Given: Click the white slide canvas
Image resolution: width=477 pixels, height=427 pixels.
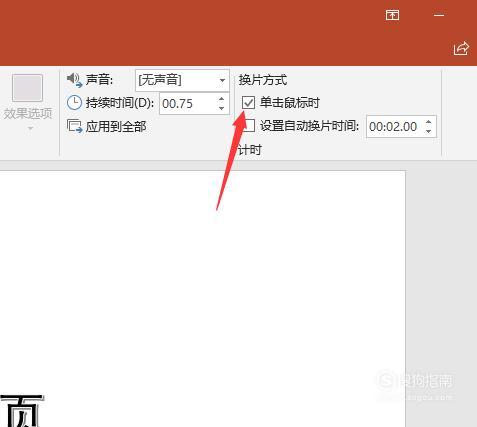Looking at the screenshot, I should (203, 299).
